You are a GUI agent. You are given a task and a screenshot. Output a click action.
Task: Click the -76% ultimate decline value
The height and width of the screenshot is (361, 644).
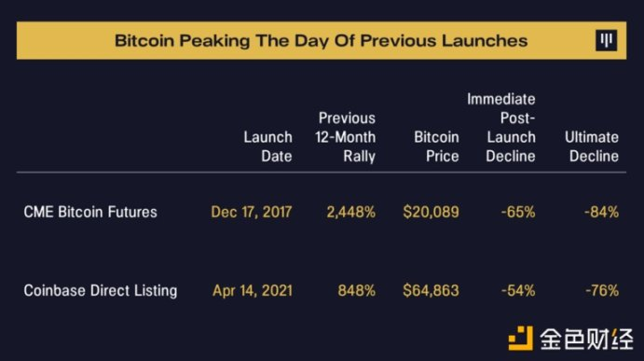(x=602, y=290)
